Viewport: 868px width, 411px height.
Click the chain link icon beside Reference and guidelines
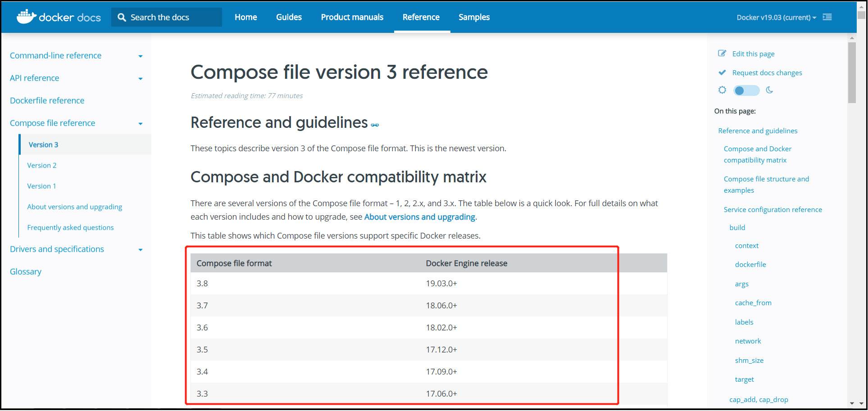point(375,125)
